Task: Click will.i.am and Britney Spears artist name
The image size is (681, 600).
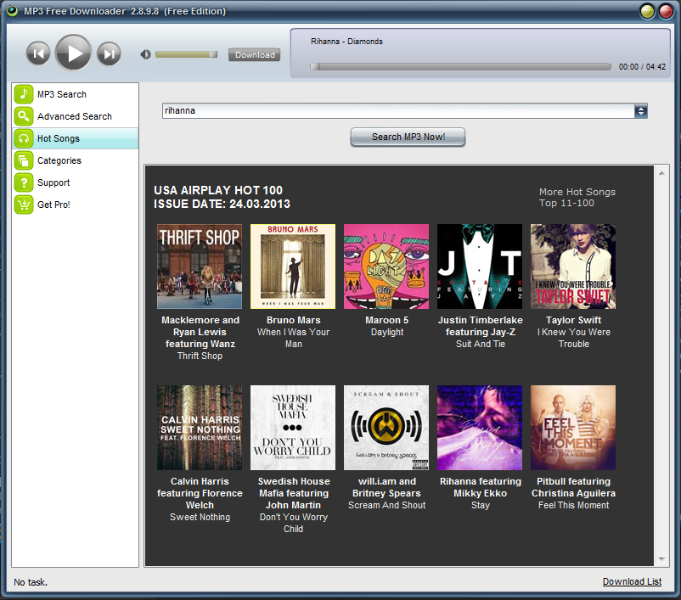Action: pyautogui.click(x=387, y=487)
